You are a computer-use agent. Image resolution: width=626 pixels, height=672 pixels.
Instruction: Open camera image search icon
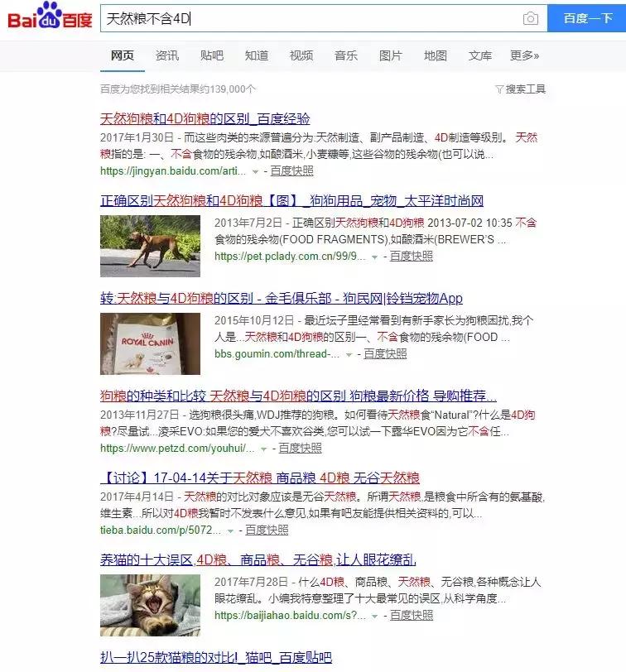pos(531,18)
